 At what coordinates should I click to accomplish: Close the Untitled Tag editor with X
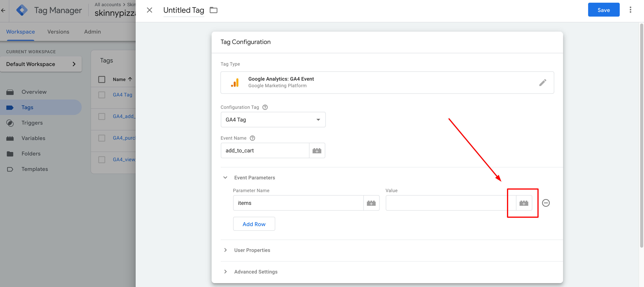pyautogui.click(x=149, y=10)
